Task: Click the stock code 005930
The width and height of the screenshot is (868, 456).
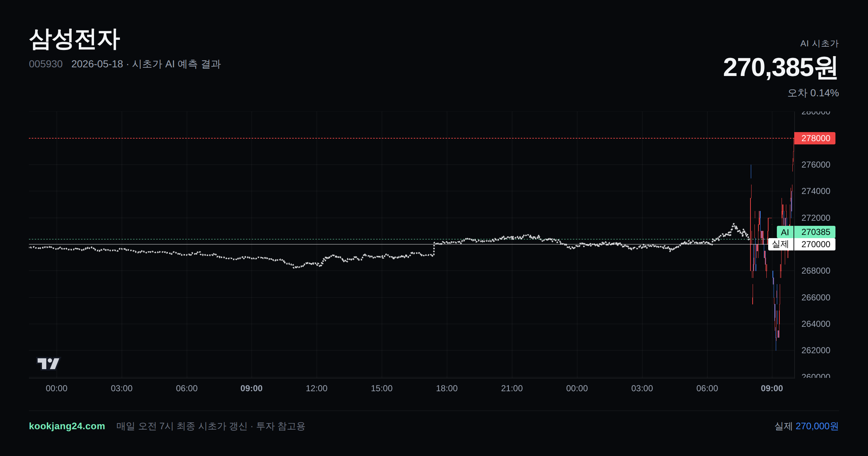Action: (x=46, y=64)
